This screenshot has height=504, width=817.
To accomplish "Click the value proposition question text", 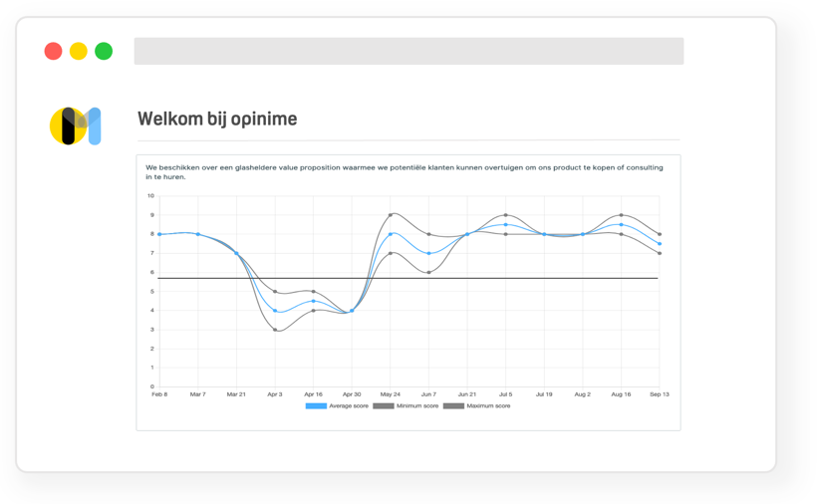I will pyautogui.click(x=405, y=172).
